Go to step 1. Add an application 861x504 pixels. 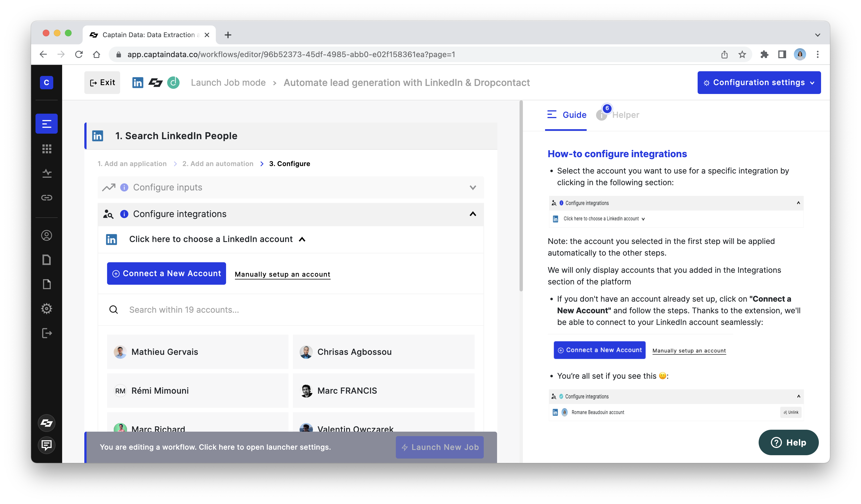tap(132, 164)
